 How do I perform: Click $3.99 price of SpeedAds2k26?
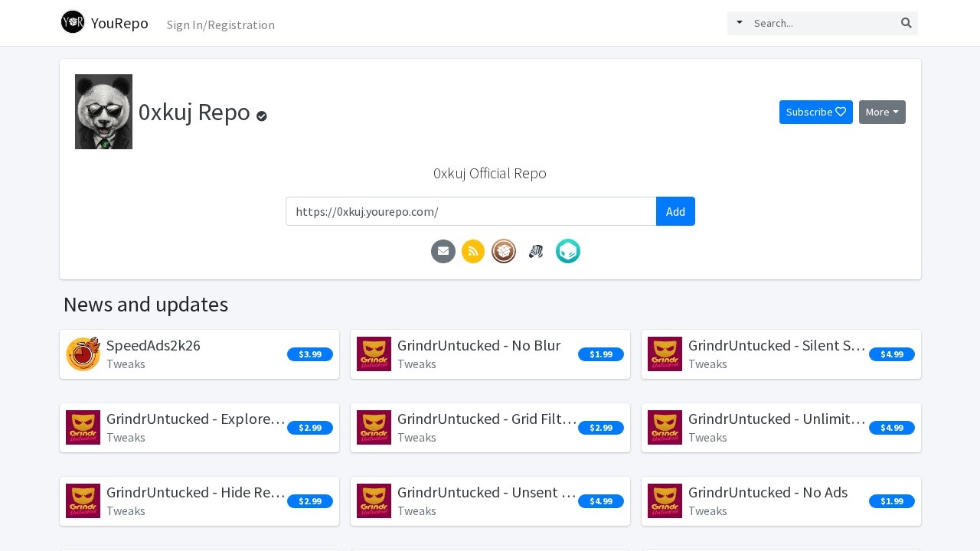(x=310, y=354)
